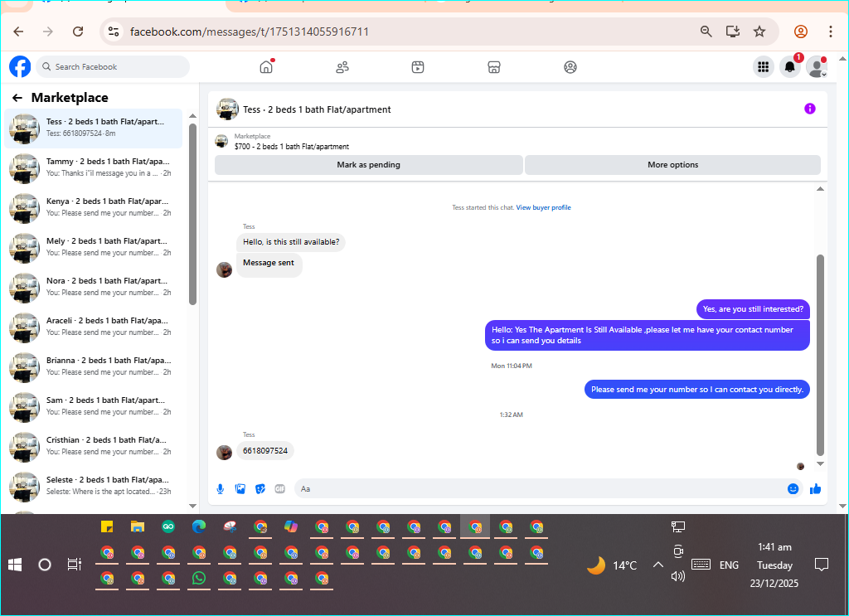This screenshot has height=616, width=849.
Task: Click the sticker picker icon
Action: [260, 489]
